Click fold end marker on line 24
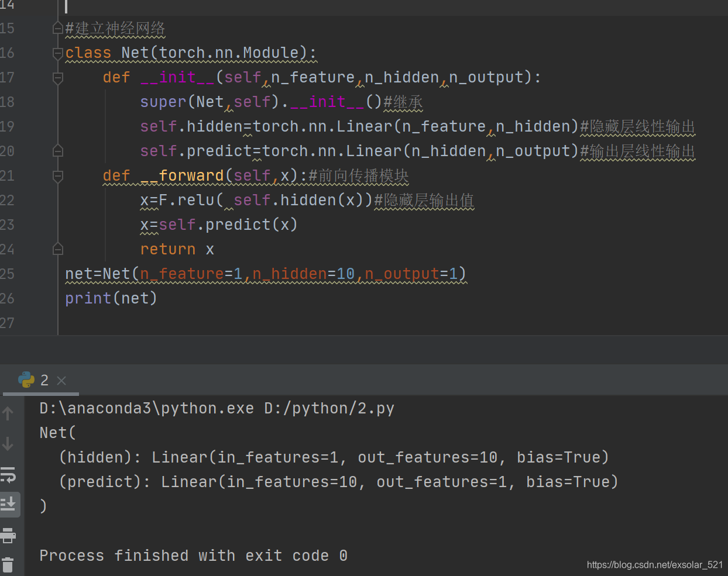728x576 pixels. click(x=57, y=249)
